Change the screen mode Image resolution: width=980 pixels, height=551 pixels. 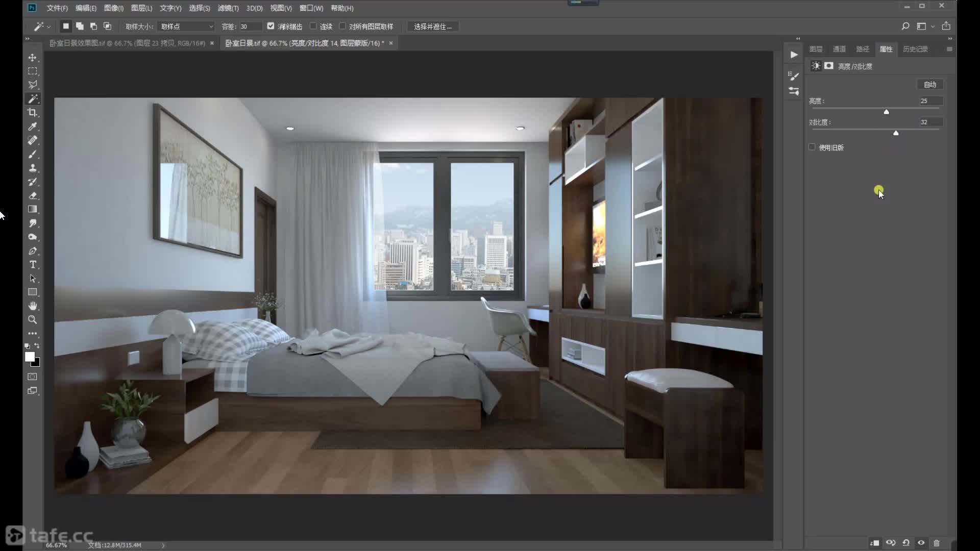click(32, 391)
